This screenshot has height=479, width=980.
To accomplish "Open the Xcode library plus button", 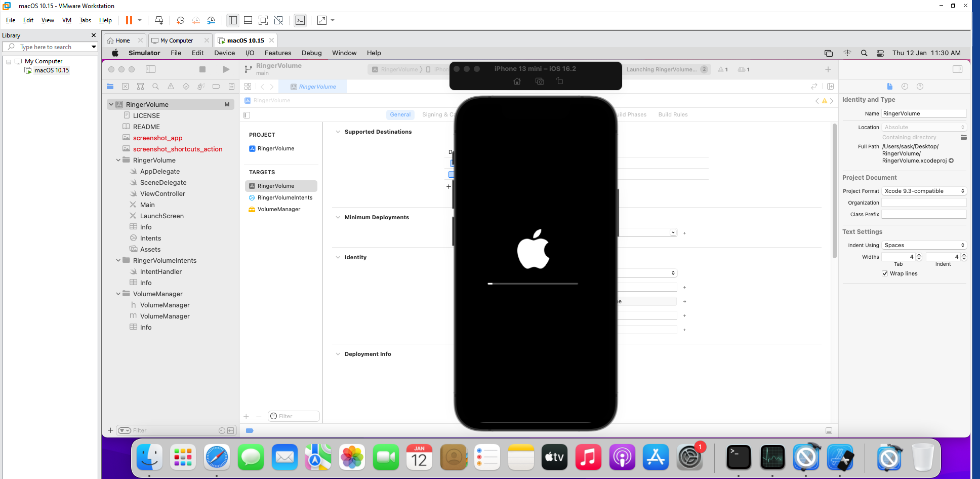I will (828, 69).
